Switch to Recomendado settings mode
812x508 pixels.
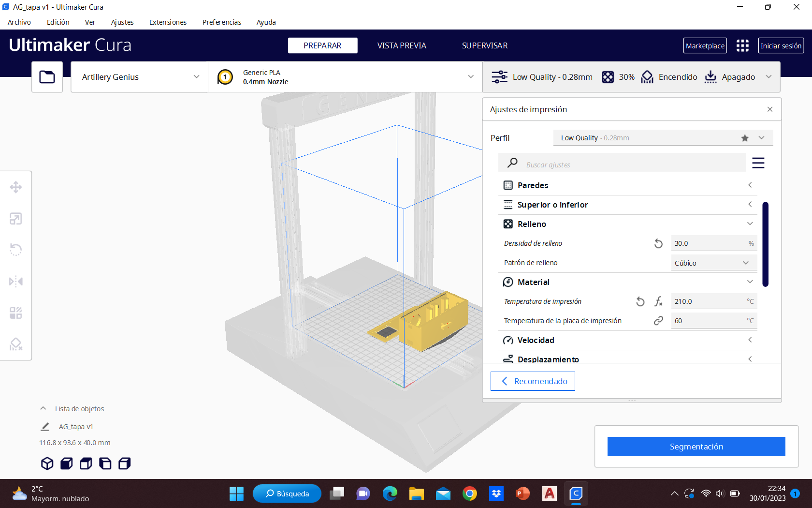coord(533,381)
